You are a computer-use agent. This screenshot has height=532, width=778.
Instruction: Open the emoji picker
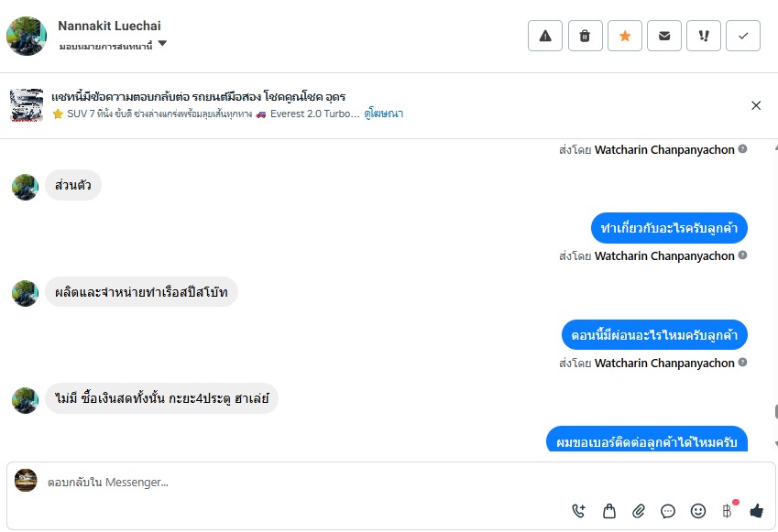698,511
